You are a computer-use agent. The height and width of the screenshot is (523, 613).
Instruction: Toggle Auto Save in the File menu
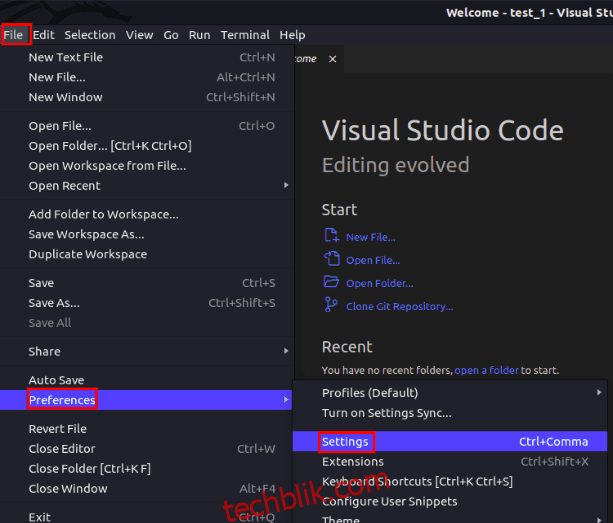coord(146,380)
